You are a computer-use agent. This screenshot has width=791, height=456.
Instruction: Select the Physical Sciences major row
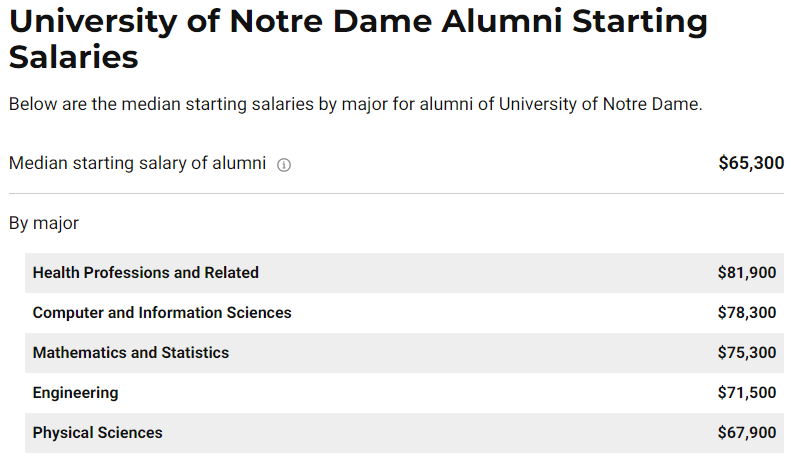(x=404, y=433)
